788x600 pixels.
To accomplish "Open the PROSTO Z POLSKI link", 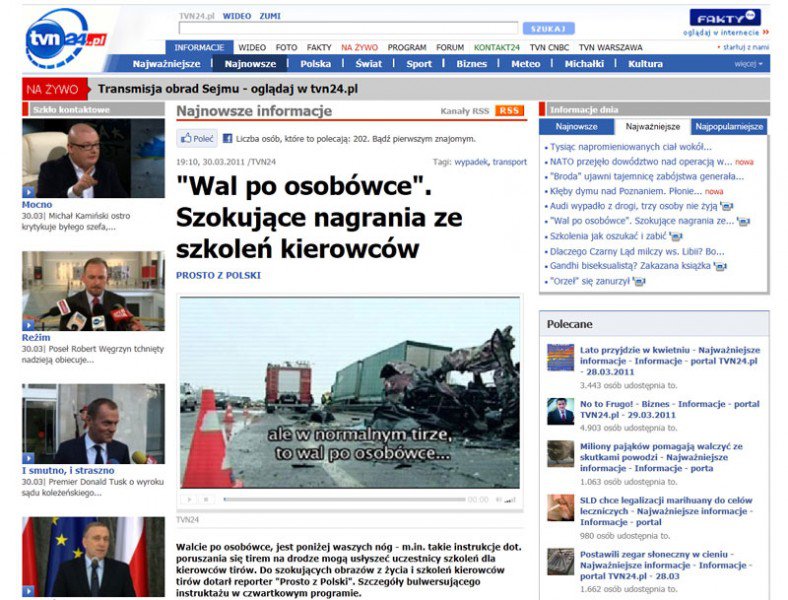I will (218, 275).
